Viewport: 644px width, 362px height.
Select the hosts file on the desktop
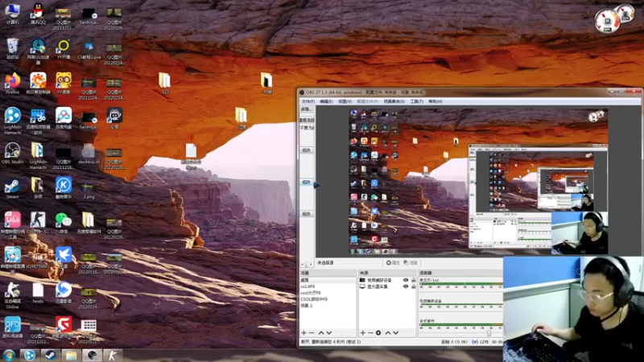tap(38, 293)
